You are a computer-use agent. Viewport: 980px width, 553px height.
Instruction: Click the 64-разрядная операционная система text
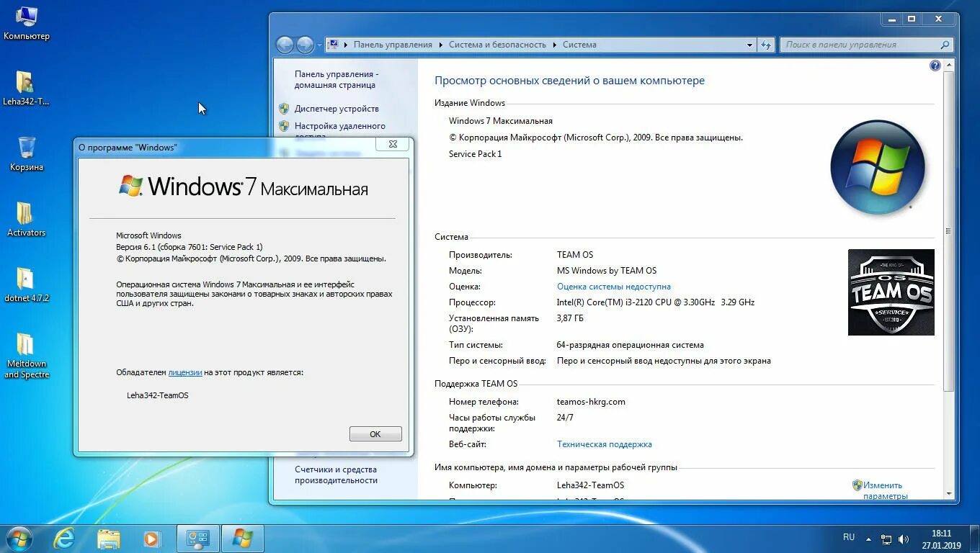tap(631, 345)
